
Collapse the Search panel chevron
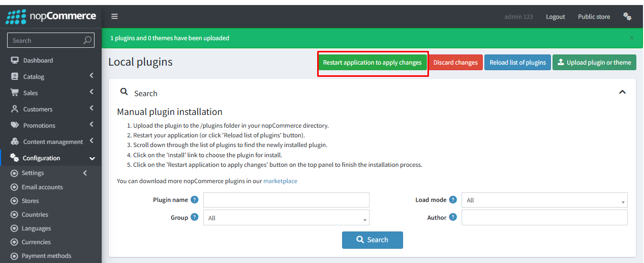622,92
